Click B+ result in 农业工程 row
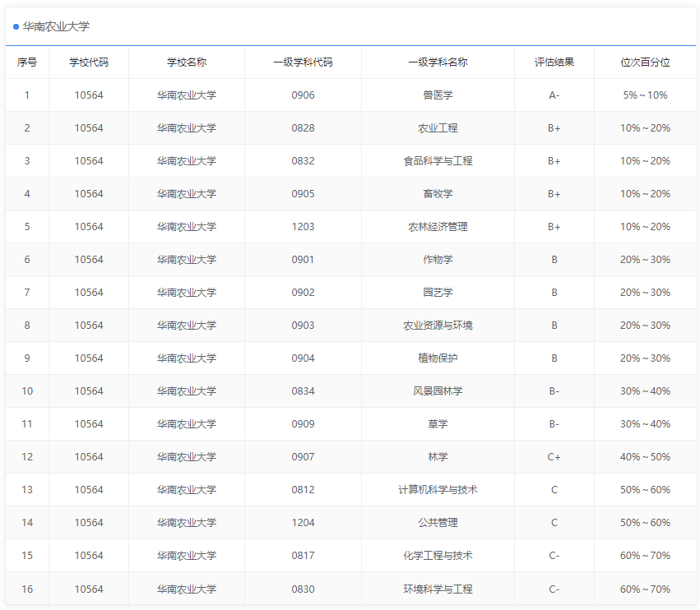This screenshot has width=700, height=610. (554, 128)
